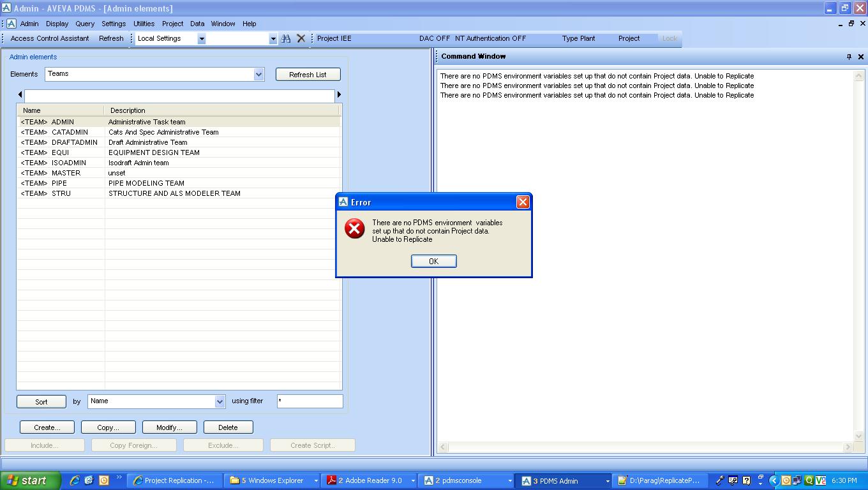Click the Delete button
Screen dimensions: 868x490
228,427
